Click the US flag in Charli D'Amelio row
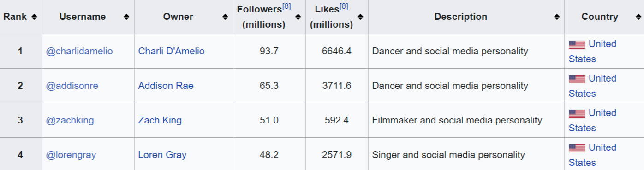Image resolution: width=644 pixels, height=170 pixels. (x=577, y=45)
